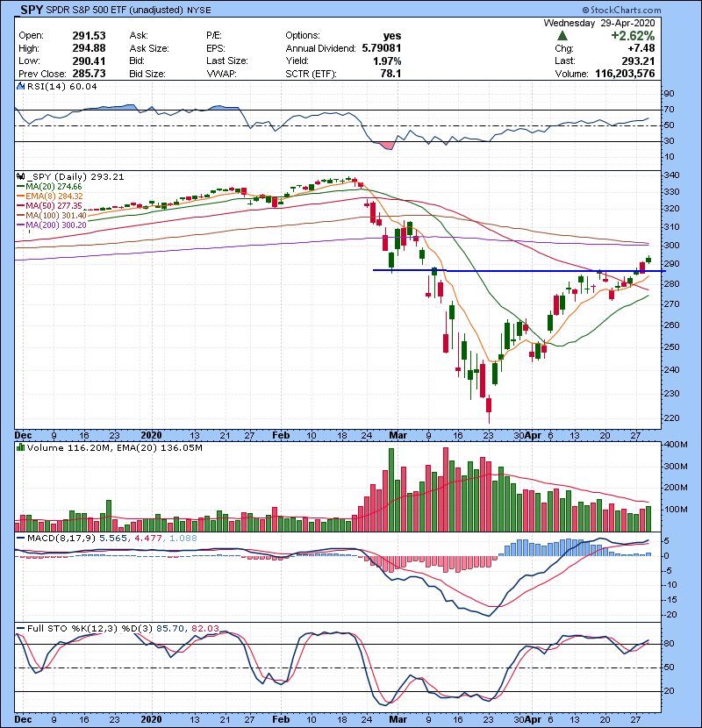Click the tallest red volume bar in March

coord(446,489)
